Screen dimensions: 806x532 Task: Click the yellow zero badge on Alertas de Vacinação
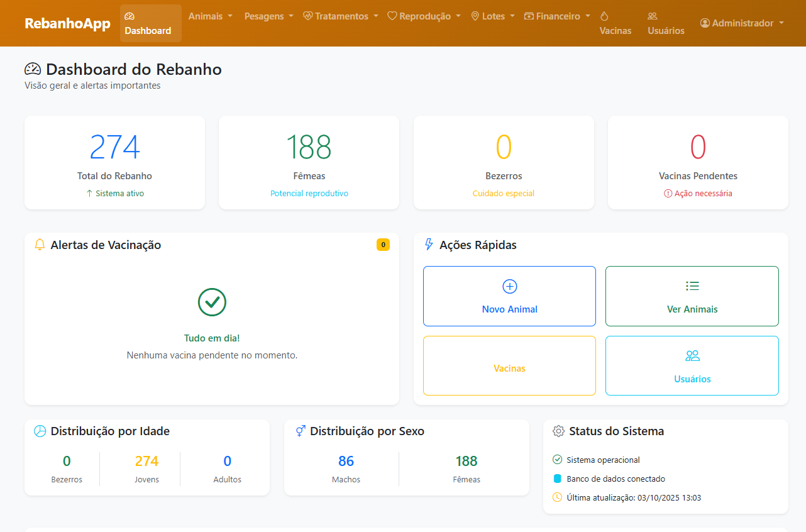coord(383,245)
